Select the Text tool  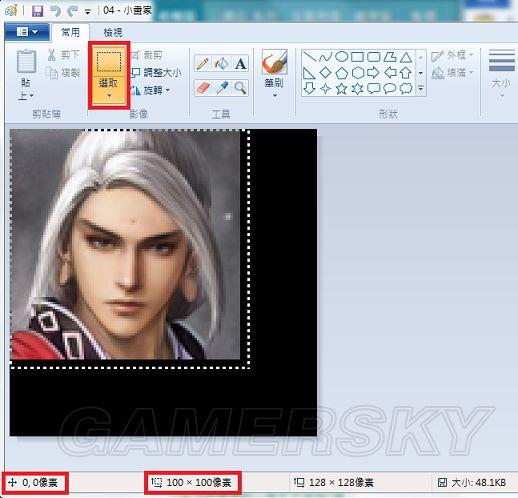pos(241,64)
